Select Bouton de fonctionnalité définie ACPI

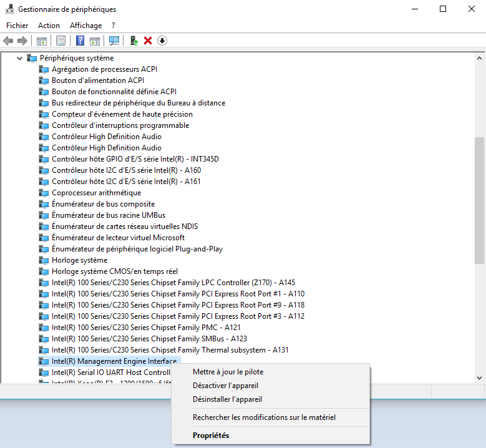[114, 92]
